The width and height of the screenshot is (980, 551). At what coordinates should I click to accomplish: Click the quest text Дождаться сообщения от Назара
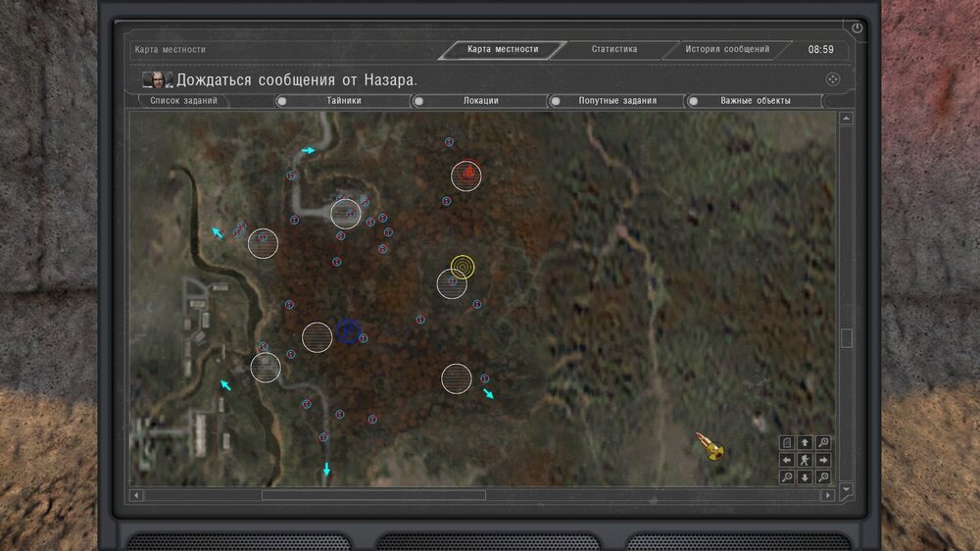(x=296, y=80)
